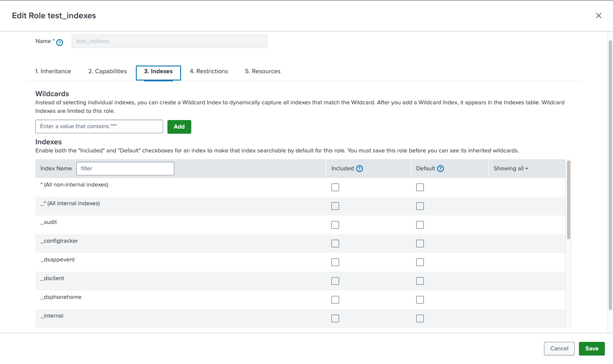
Task: Click the Included column help icon
Action: tap(360, 169)
